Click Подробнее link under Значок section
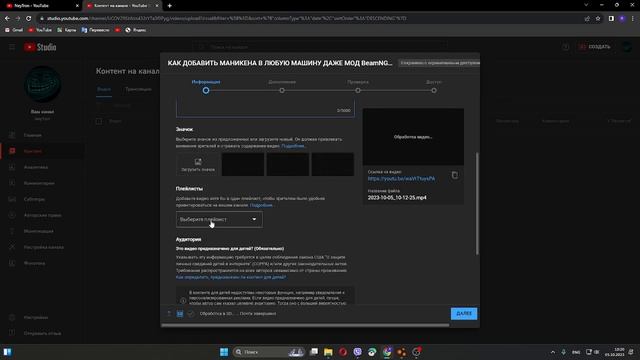Image resolution: width=640 pixels, height=360 pixels. click(x=293, y=146)
